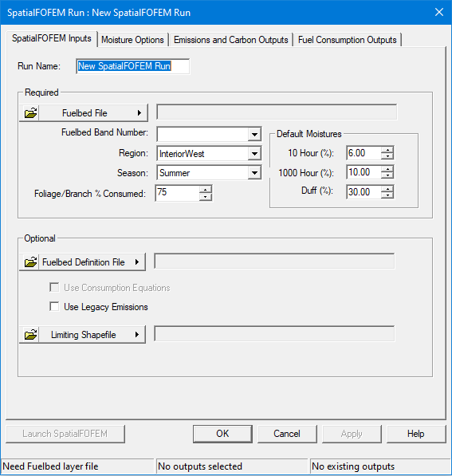The width and height of the screenshot is (452, 476).
Task: Open the Region dropdown showing InteriorWest
Action: [x=254, y=154]
